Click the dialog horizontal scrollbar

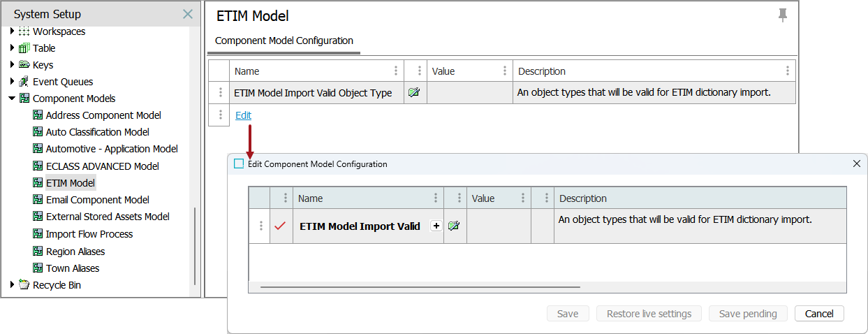(420, 286)
